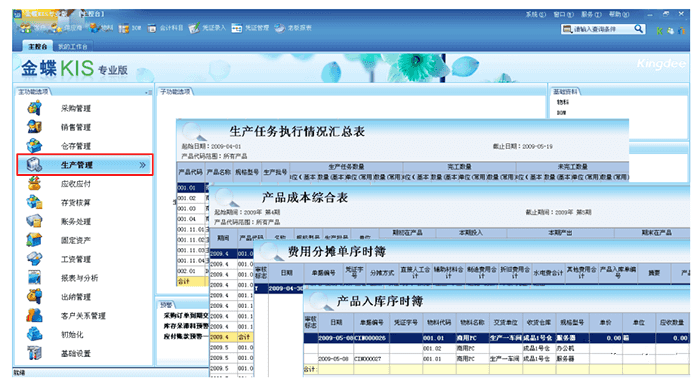Screen dimensions: 700x384
Task: Open the 应付账款预警 alert link
Action: [x=186, y=336]
